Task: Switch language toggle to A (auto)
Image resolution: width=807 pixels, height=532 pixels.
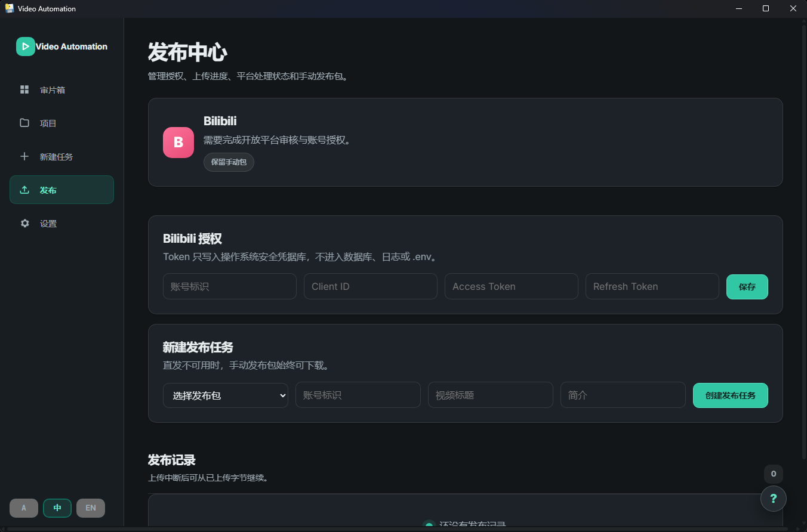Action: click(24, 508)
